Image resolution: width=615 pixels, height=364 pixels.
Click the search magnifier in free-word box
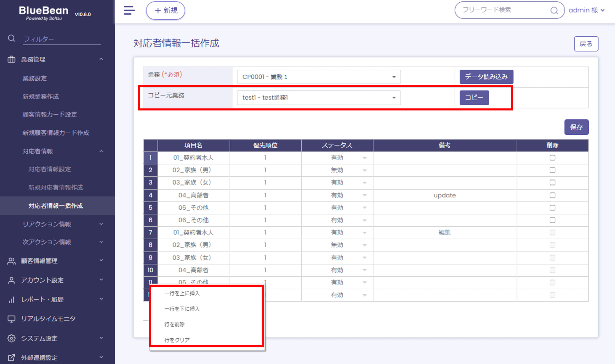point(554,10)
